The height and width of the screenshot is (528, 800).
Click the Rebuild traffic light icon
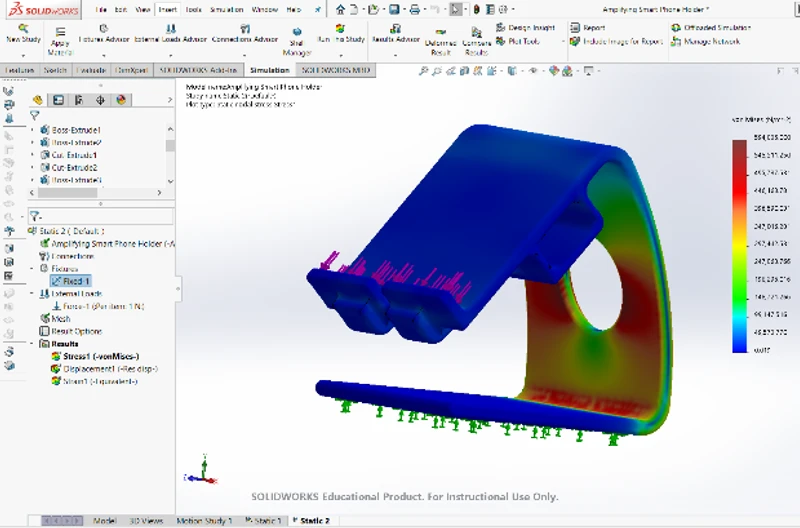pyautogui.click(x=477, y=9)
